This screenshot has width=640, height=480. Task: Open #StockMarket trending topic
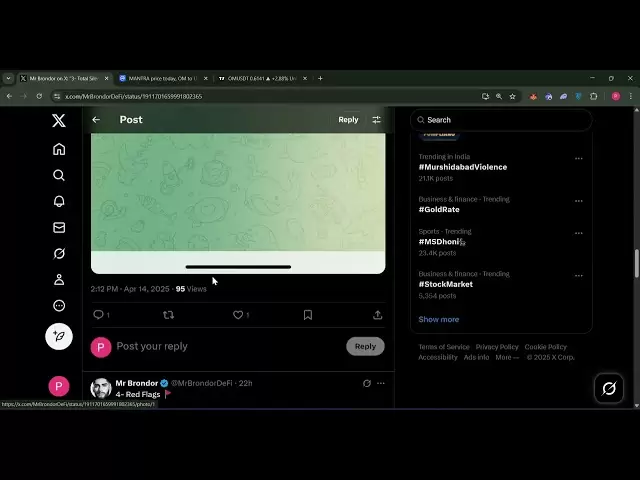(x=445, y=284)
